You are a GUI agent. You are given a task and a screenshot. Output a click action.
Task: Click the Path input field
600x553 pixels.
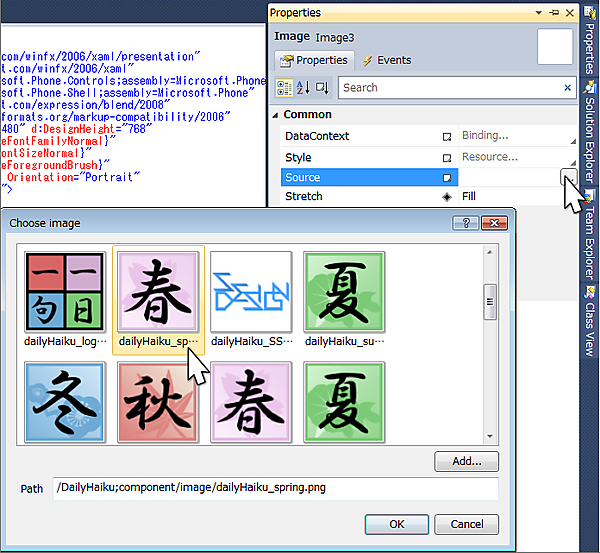click(x=276, y=488)
